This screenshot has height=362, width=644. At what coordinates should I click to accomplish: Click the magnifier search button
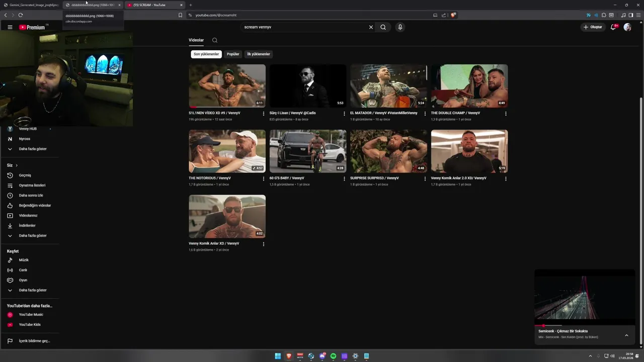(x=383, y=27)
